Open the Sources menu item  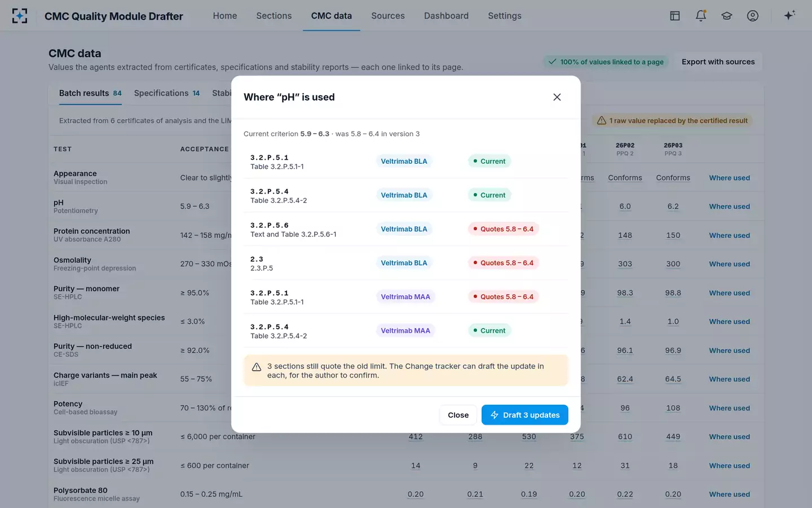click(388, 16)
